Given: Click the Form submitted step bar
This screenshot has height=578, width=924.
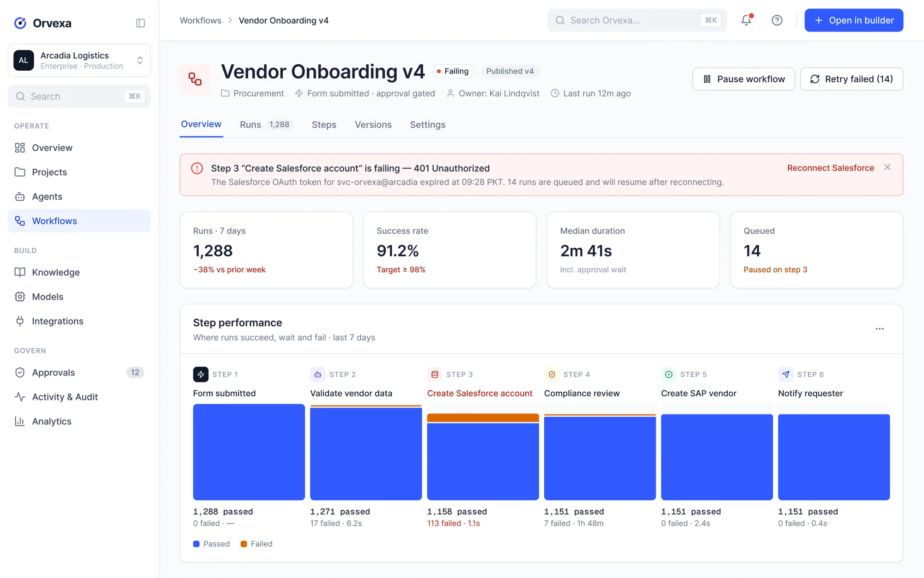Looking at the screenshot, I should coord(249,452).
